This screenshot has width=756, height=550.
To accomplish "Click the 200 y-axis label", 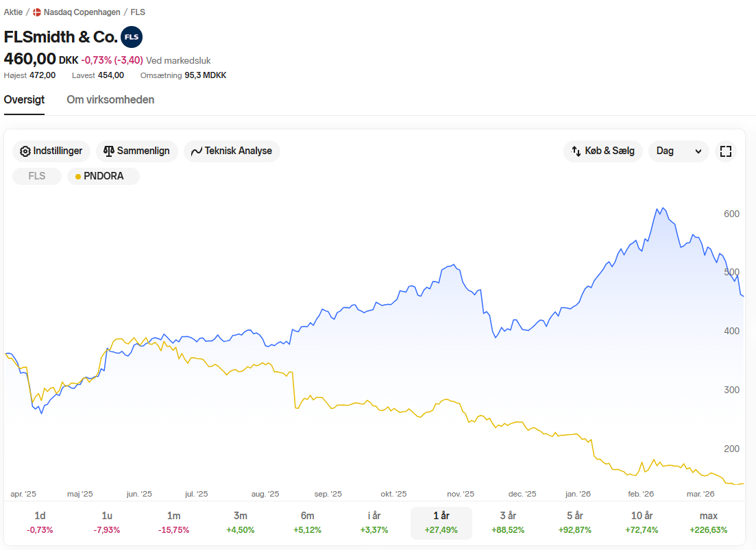I will coord(731,449).
